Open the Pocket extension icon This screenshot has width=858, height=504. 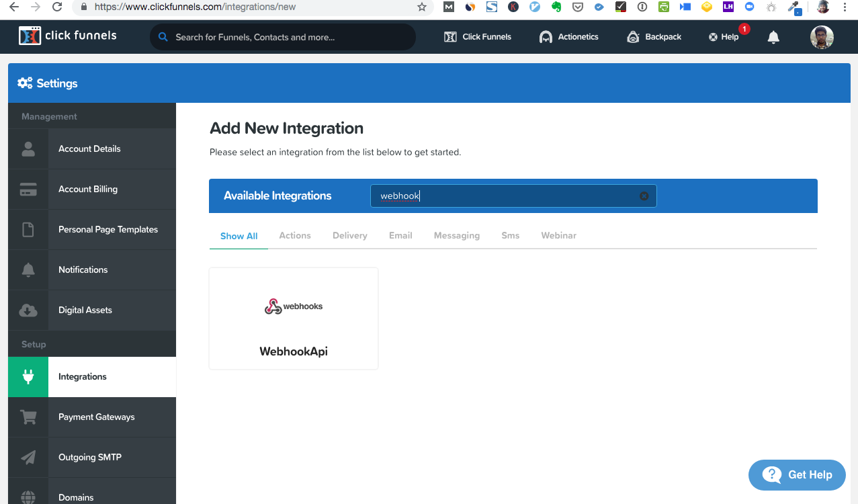coord(577,7)
